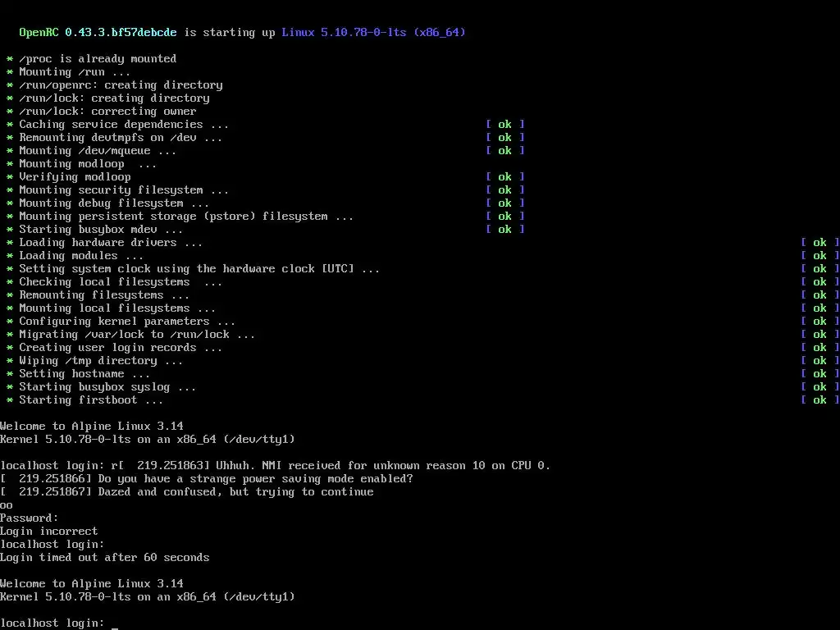Click 'Starting busybox mdev' line
Image resolution: width=840 pixels, height=630 pixels.
point(101,230)
